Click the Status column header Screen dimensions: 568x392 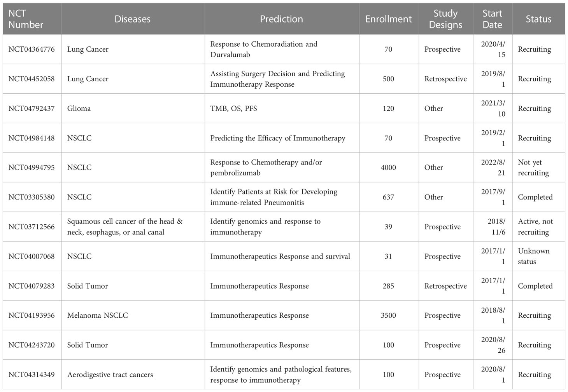point(538,19)
